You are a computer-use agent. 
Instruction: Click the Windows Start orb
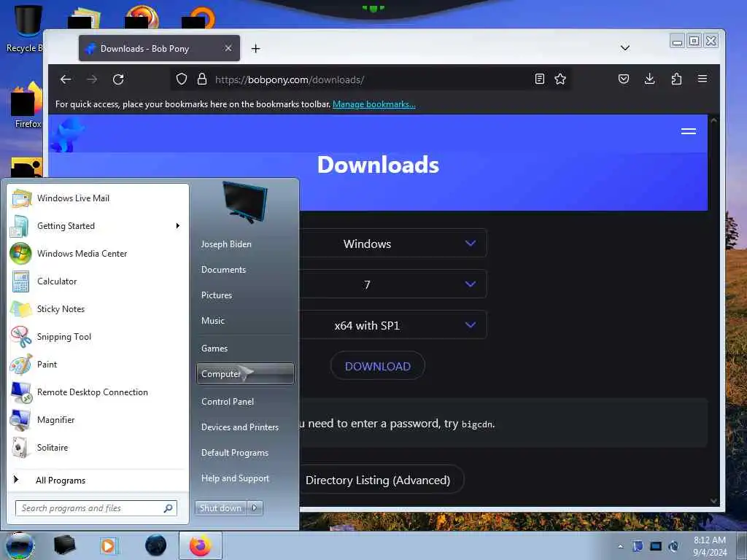20,545
